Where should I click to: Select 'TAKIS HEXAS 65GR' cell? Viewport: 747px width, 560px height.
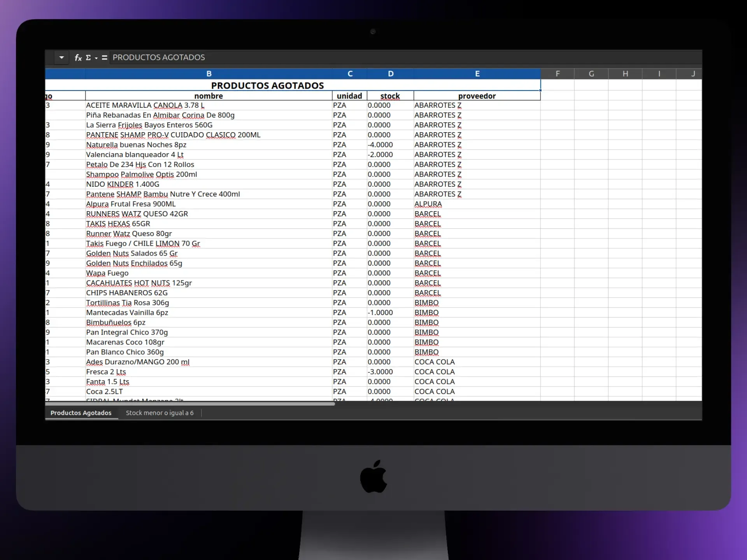point(209,224)
